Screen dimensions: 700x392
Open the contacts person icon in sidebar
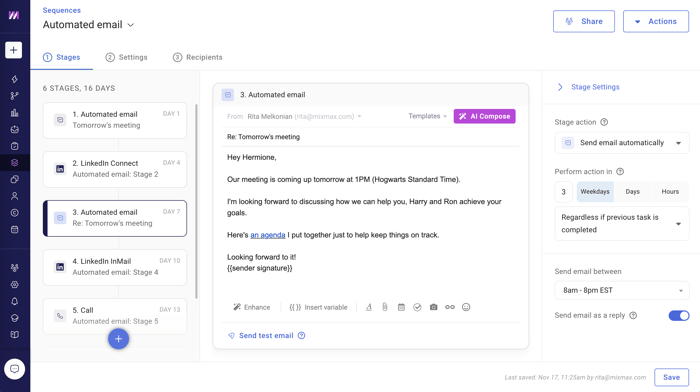[14, 196]
